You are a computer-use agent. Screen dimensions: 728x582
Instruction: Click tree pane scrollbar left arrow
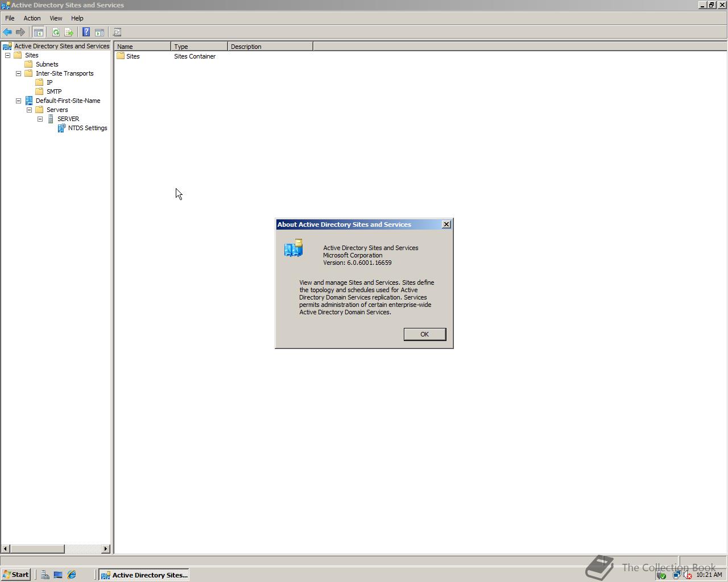pos(6,548)
